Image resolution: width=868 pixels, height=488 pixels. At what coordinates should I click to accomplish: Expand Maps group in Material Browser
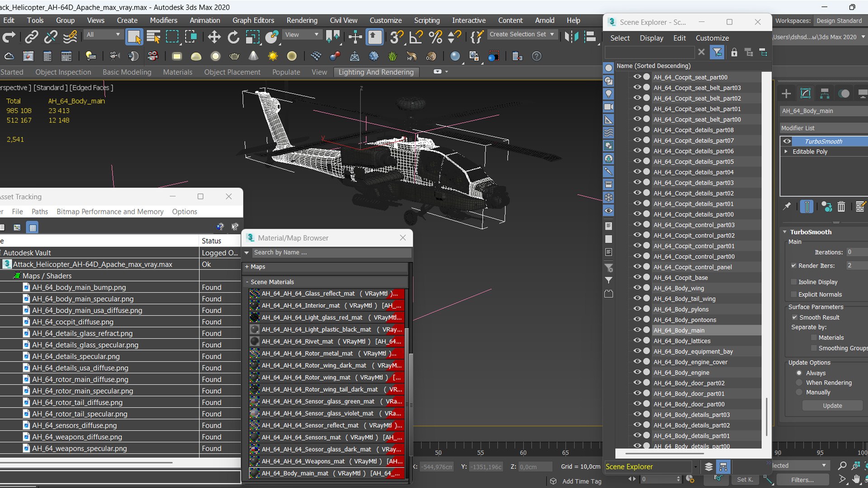tap(247, 267)
